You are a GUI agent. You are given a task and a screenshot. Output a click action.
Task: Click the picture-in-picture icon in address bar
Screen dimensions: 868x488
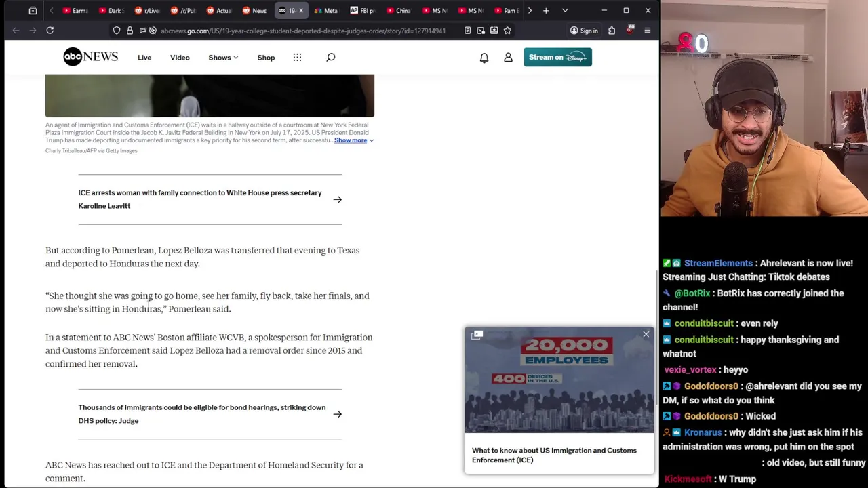(481, 30)
